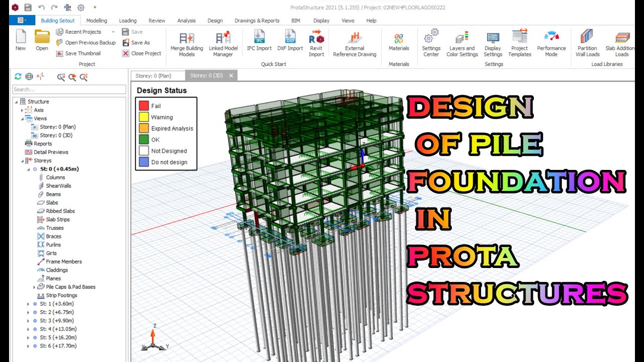This screenshot has width=644, height=362.
Task: Click the redo arrow in the title bar
Action: (x=54, y=8)
